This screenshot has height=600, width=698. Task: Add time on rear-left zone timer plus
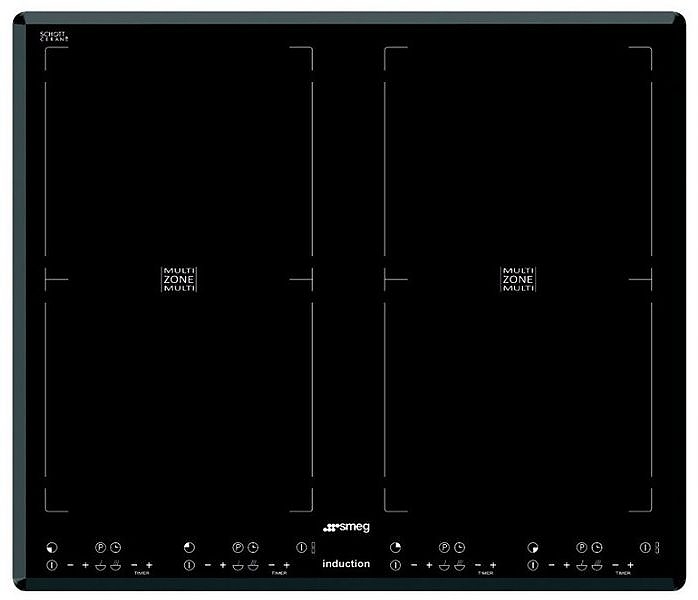pos(287,565)
